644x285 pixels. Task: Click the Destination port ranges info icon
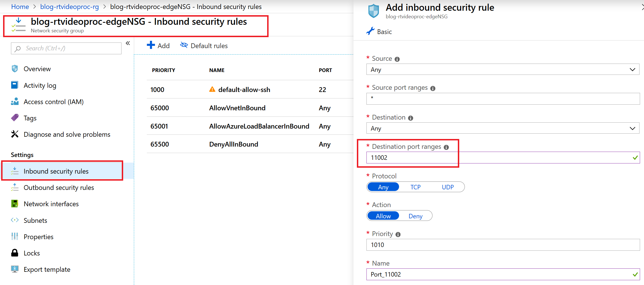446,147
